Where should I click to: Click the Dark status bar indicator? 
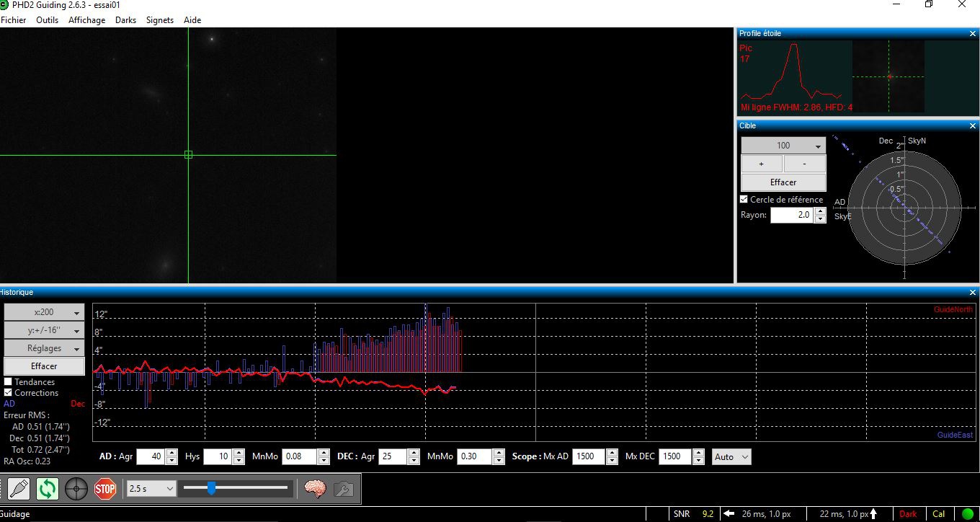(908, 514)
